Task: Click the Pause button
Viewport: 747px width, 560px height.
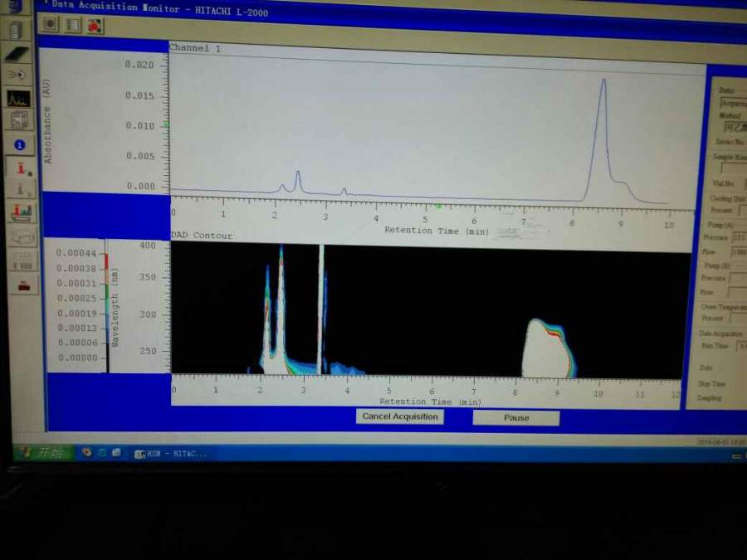Action: point(516,418)
